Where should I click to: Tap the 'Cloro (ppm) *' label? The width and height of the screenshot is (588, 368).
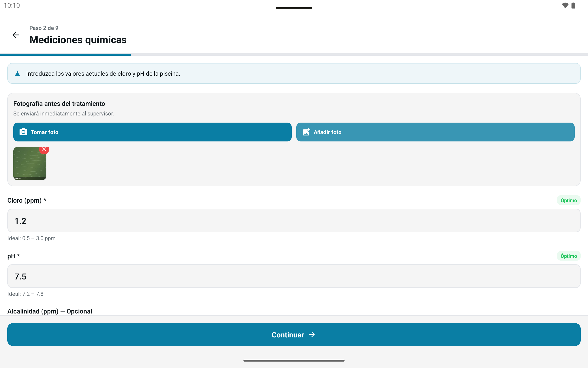(x=27, y=200)
